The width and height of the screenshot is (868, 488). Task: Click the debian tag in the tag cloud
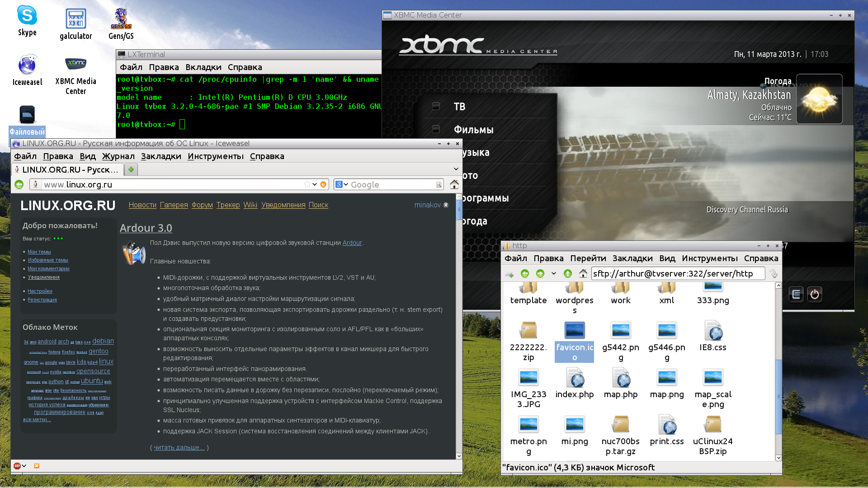[103, 341]
